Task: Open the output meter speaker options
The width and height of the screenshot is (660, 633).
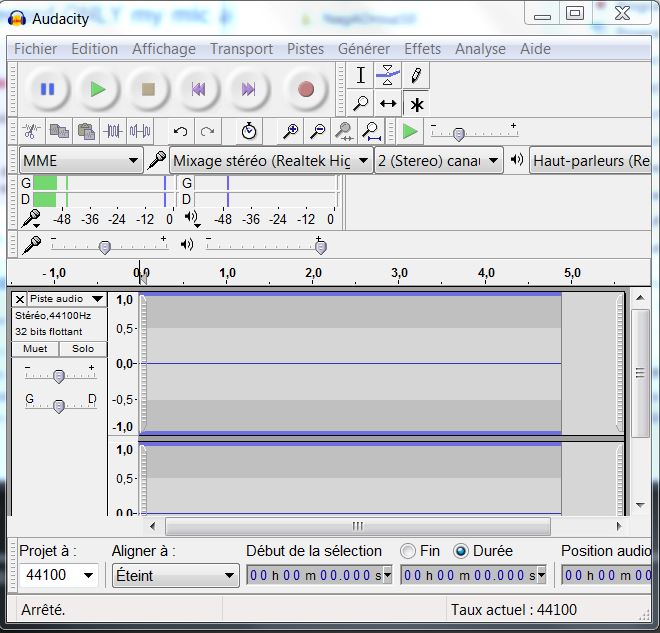Action: coord(192,219)
